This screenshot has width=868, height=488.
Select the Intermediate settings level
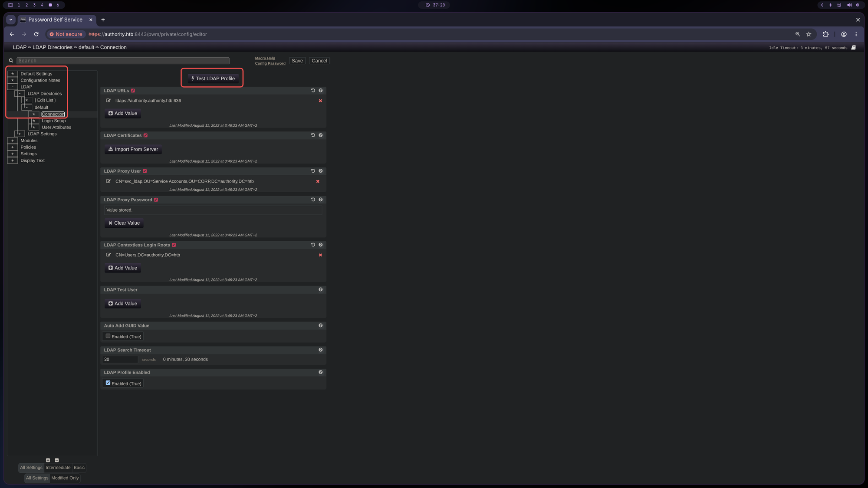tap(58, 468)
